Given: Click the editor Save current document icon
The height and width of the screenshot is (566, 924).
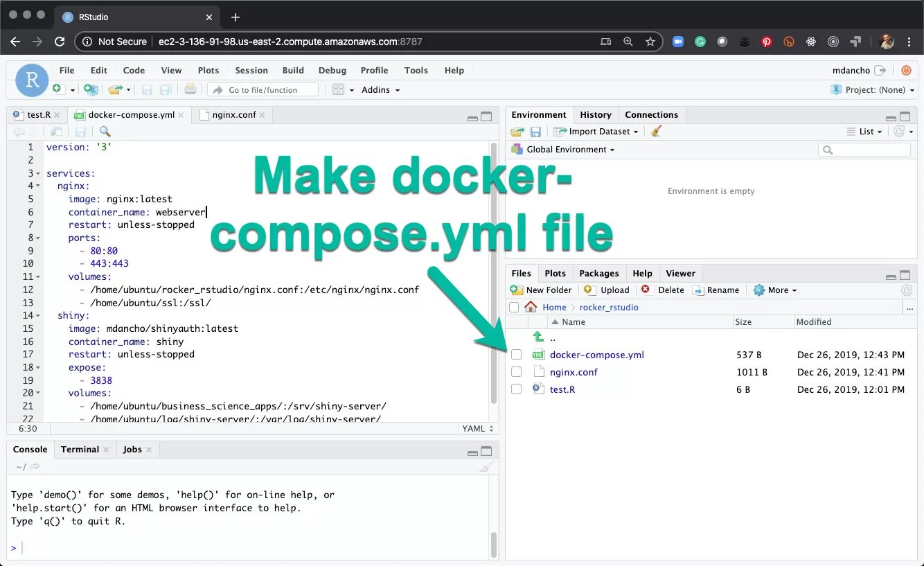Looking at the screenshot, I should [x=80, y=132].
